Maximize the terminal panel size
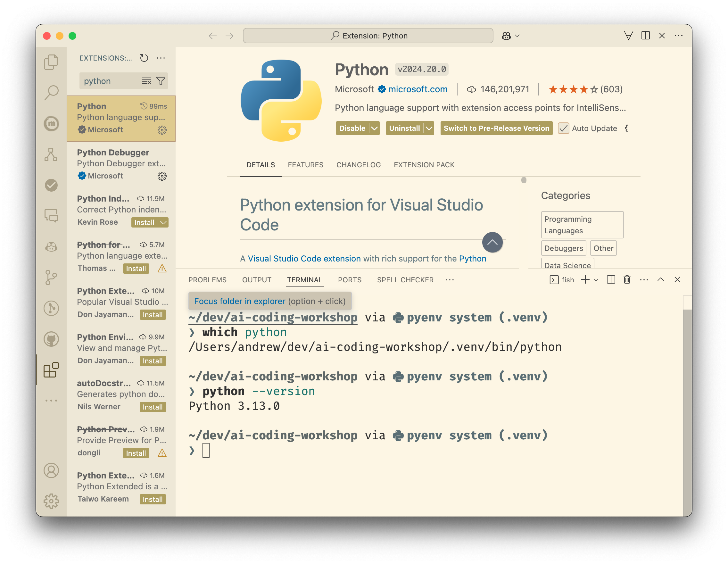The height and width of the screenshot is (564, 728). 661,280
